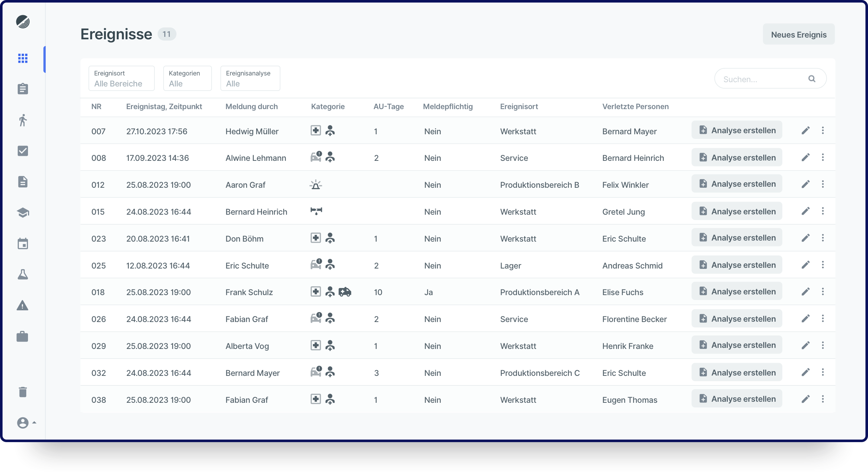Open the clipboard icon in sidebar
The width and height of the screenshot is (868, 474).
[x=23, y=89]
